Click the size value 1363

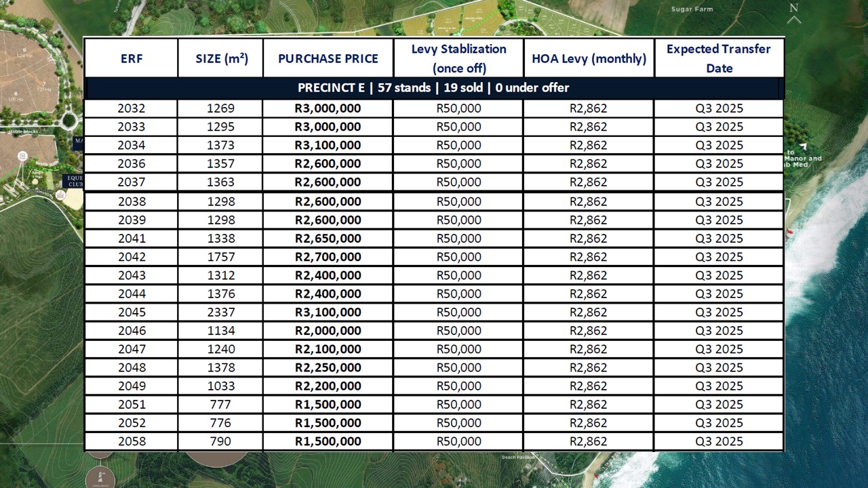(221, 182)
